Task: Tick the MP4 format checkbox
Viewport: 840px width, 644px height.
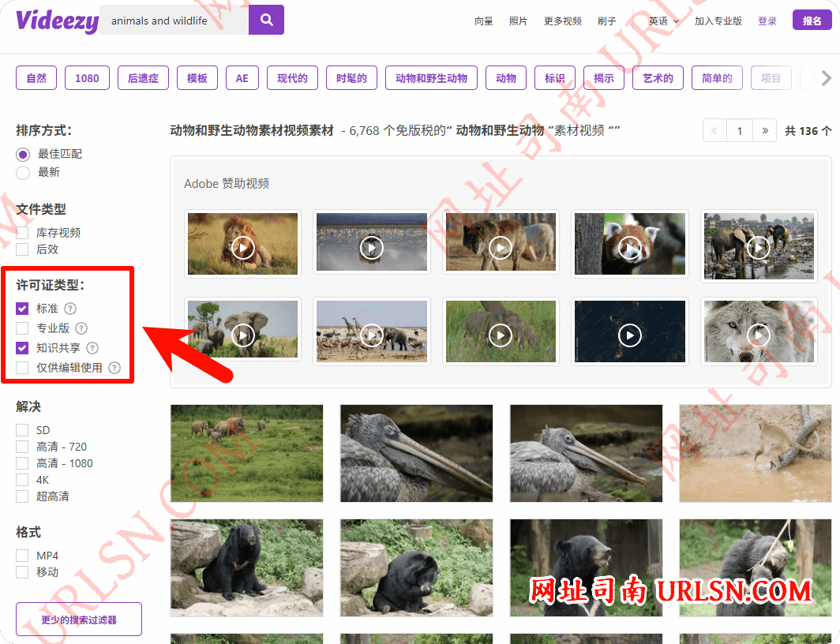Action: point(23,556)
